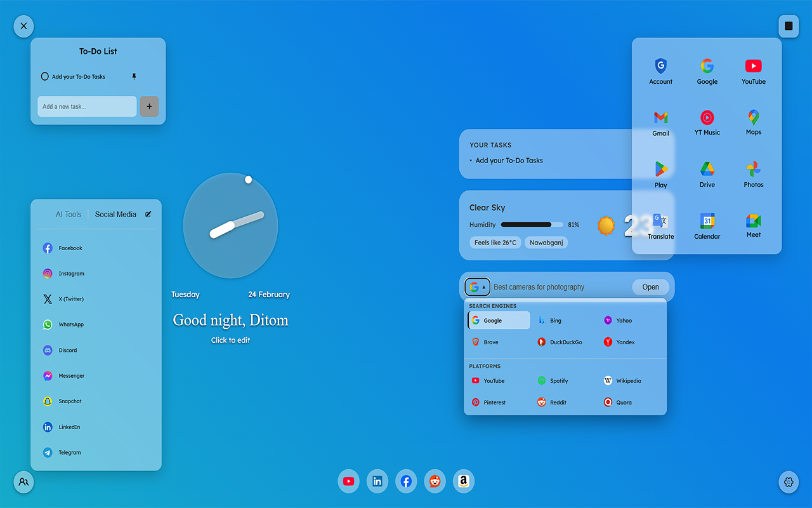Screen dimensions: 812x508
Task: Toggle the Google apps panel square button
Action: click(x=789, y=26)
